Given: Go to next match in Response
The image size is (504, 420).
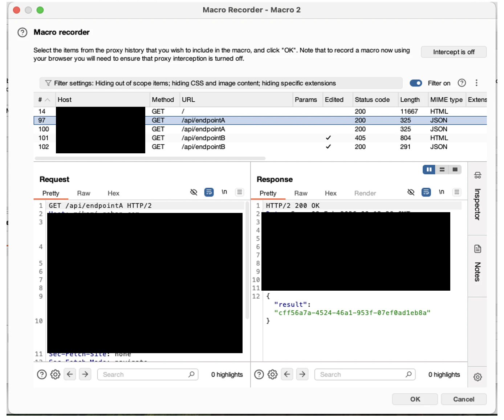Looking at the screenshot, I should tap(302, 374).
